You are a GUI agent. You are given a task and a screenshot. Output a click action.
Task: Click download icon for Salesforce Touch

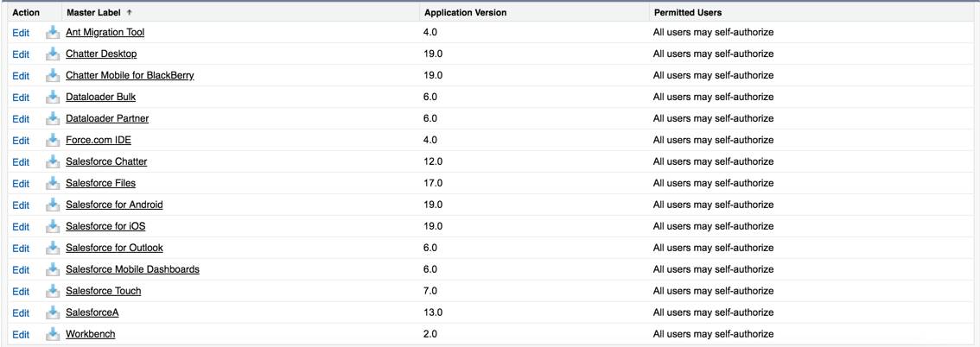(x=53, y=291)
